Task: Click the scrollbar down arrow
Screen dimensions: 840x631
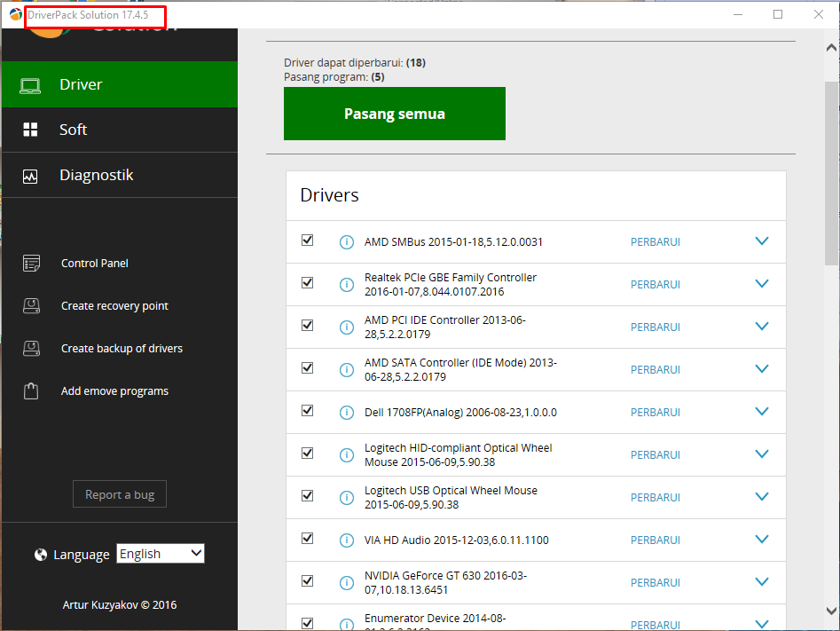Action: pyautogui.click(x=831, y=611)
